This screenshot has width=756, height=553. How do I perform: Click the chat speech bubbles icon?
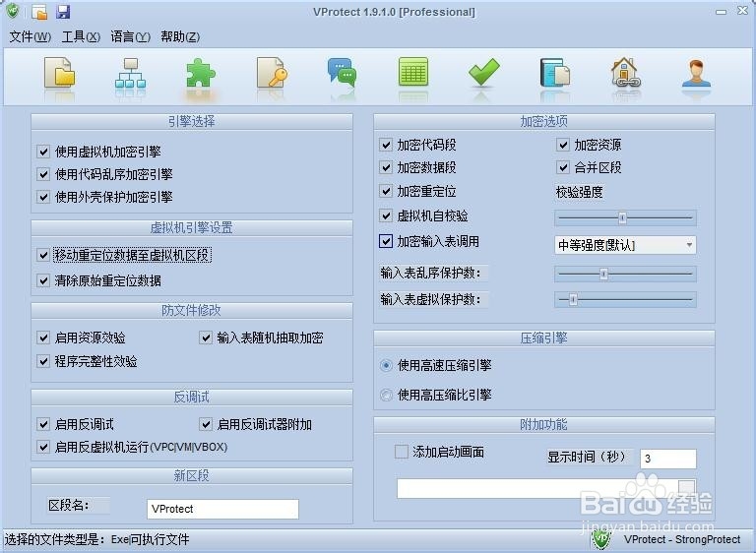tap(343, 72)
